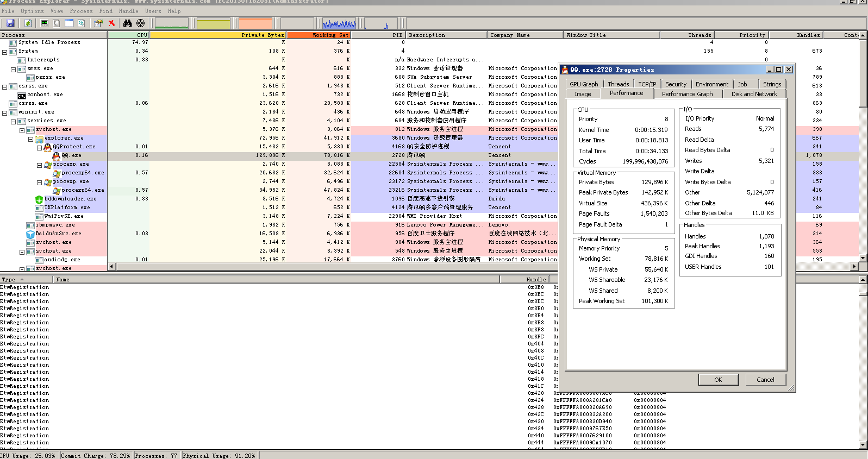868x459 pixels.
Task: Open the Options menu
Action: (32, 11)
